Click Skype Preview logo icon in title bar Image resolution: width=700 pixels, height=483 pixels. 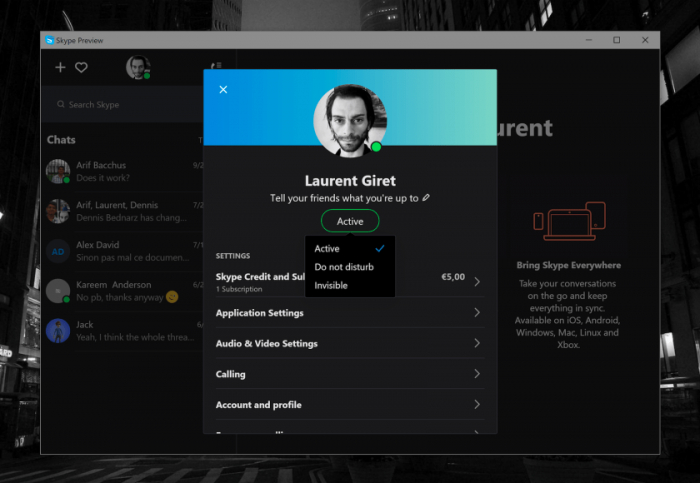pyautogui.click(x=50, y=40)
